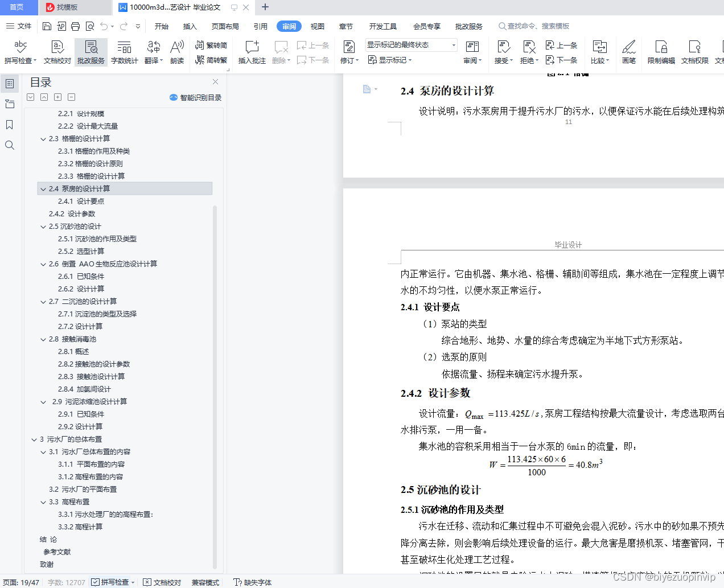Reject changes with 拒绝

pos(529,52)
